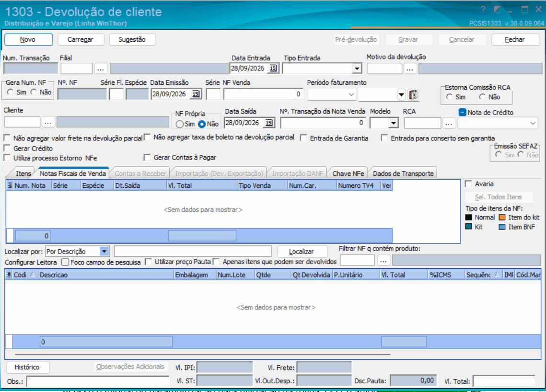Switch to Dados de Transporte tab
Screen dimensions: 546x392
403,173
